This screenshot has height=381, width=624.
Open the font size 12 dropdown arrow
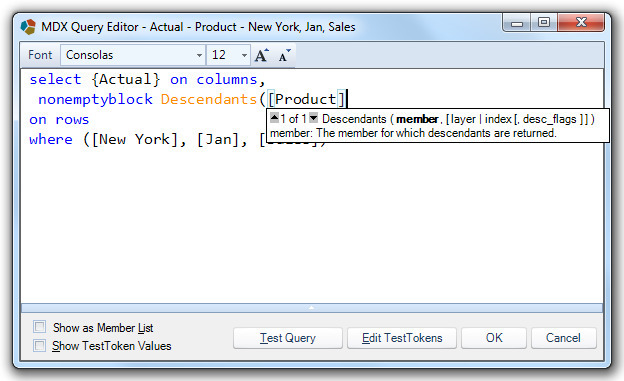[x=244, y=55]
